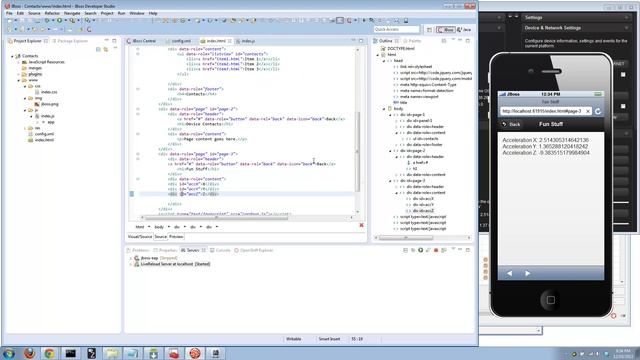
Task: Open the JBoss Central tab
Action: [142, 41]
